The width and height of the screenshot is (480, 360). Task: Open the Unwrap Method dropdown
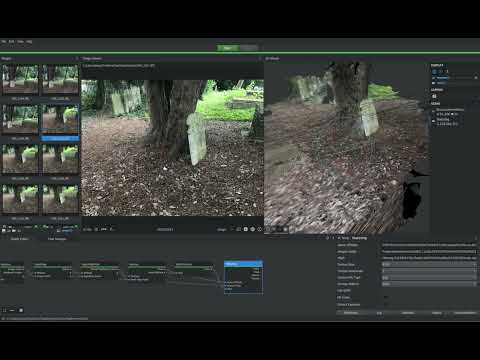(429, 284)
